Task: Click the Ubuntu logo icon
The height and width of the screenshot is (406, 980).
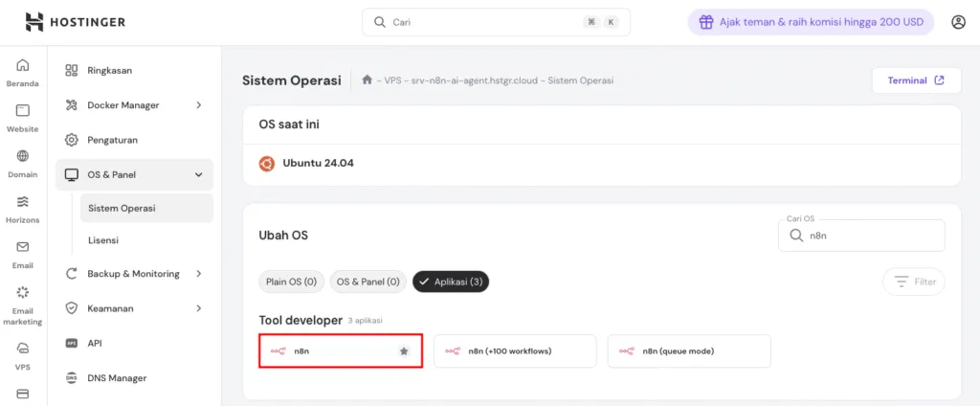Action: [x=267, y=164]
